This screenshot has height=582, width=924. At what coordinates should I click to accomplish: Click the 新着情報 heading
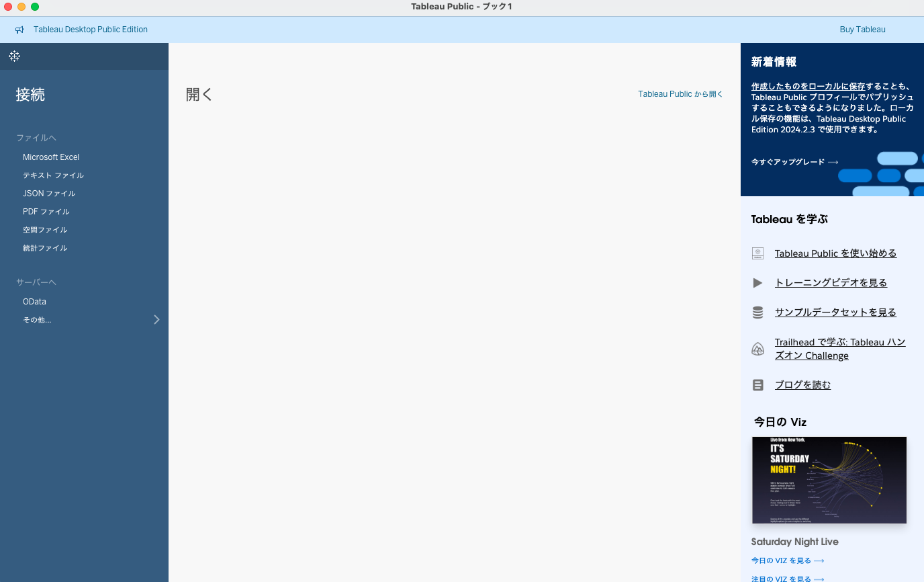tap(774, 62)
